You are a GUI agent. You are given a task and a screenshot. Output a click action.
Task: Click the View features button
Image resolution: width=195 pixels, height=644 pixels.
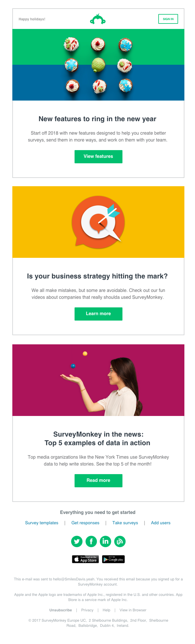(x=98, y=157)
